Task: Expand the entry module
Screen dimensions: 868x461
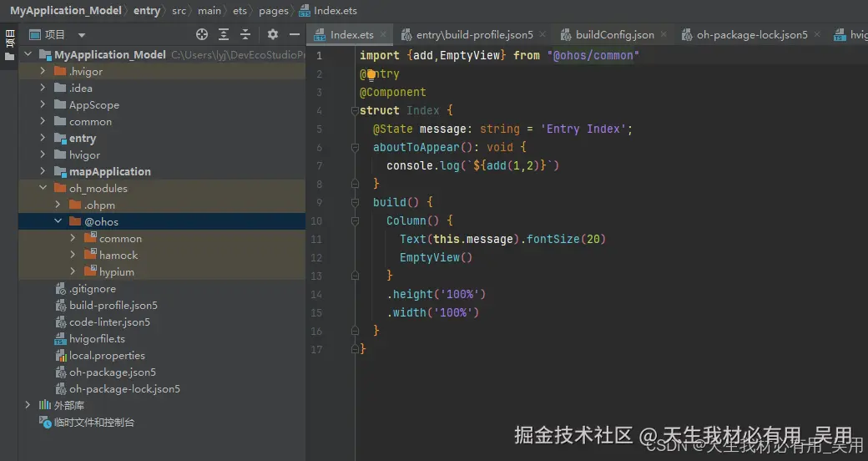Action: [43, 138]
